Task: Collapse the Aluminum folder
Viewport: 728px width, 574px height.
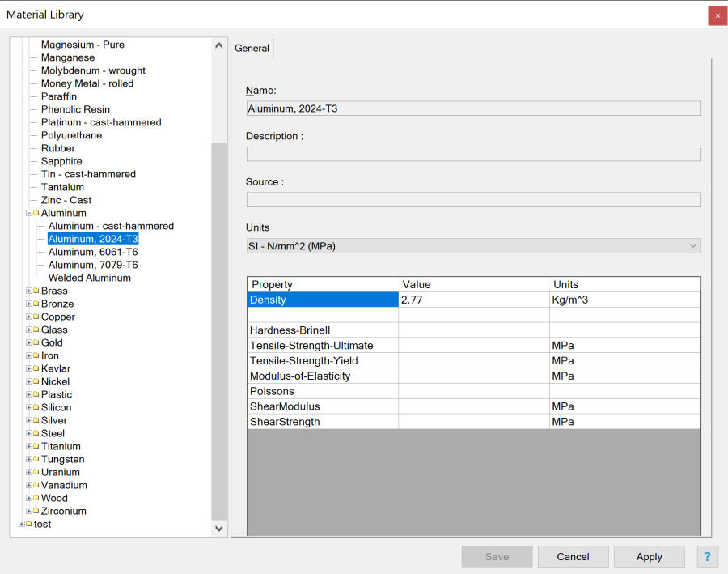Action: tap(29, 213)
